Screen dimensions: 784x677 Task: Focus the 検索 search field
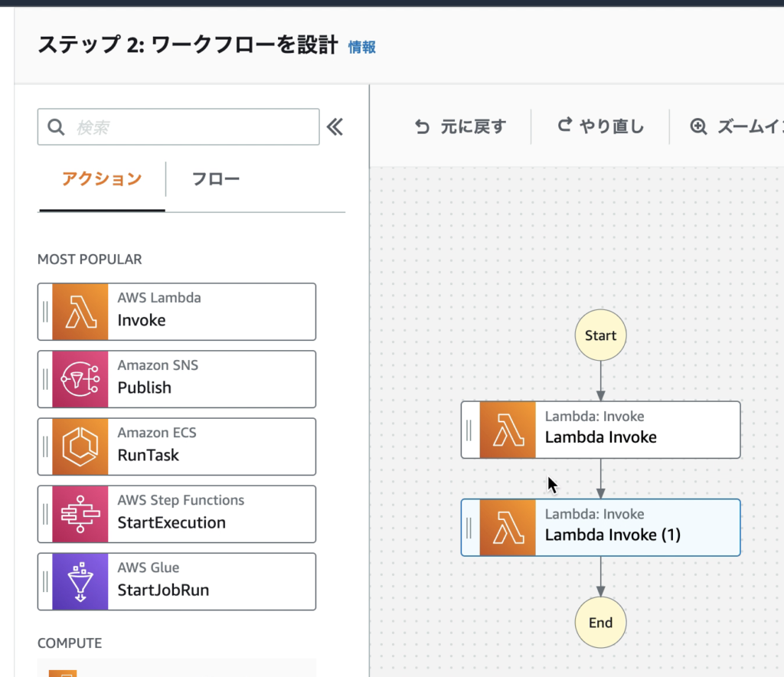178,127
